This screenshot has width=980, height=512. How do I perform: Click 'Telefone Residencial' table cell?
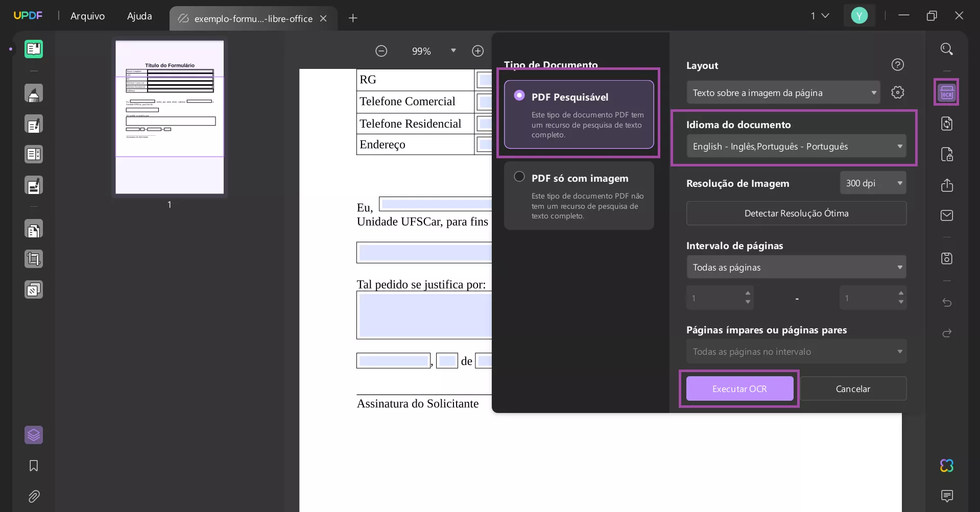point(415,124)
